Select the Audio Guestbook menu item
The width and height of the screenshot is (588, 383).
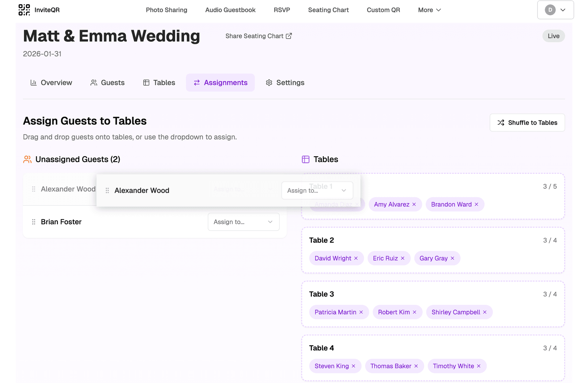[230, 10]
